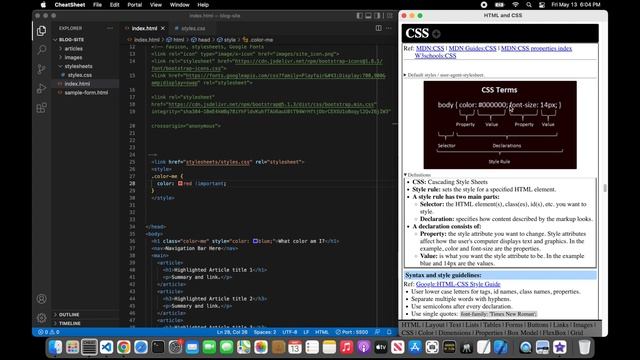This screenshot has height=360, width=640.
Task: Open the Edit menu
Action: [x=114, y=5]
